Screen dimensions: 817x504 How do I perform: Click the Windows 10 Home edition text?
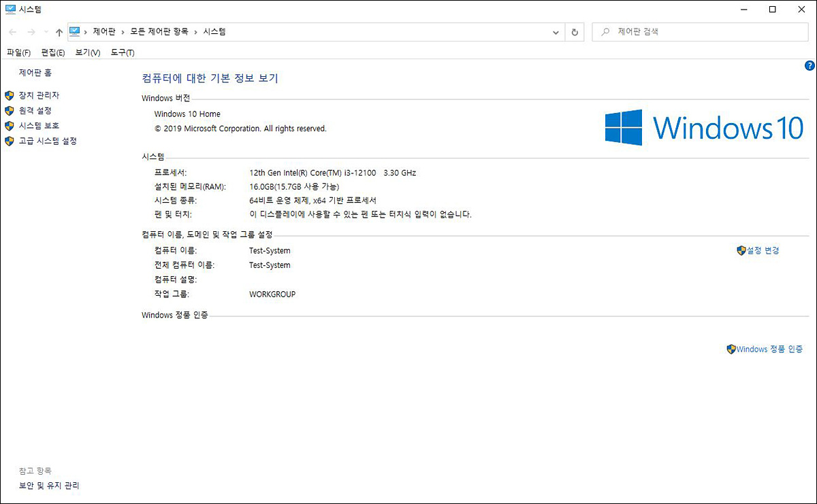pyautogui.click(x=187, y=114)
